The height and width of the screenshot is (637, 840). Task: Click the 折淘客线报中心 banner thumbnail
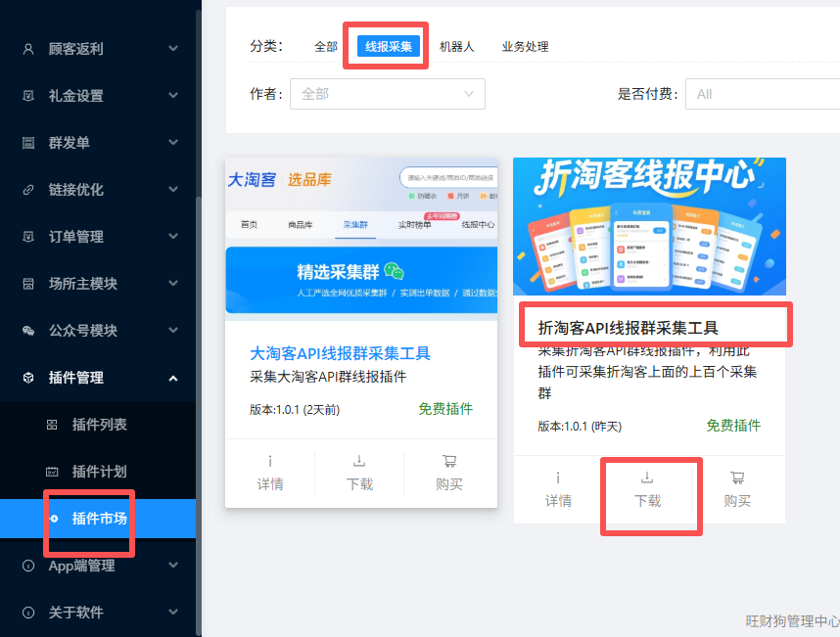[649, 226]
